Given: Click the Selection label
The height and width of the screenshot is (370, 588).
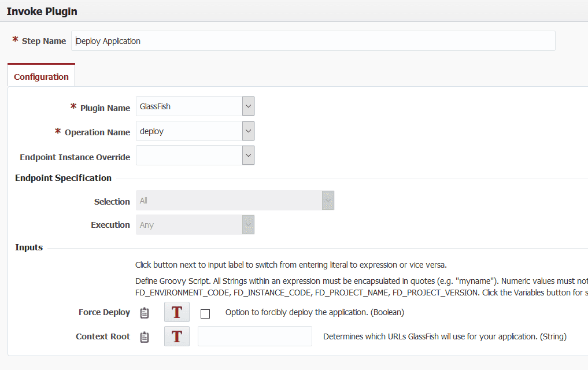Looking at the screenshot, I should [112, 202].
